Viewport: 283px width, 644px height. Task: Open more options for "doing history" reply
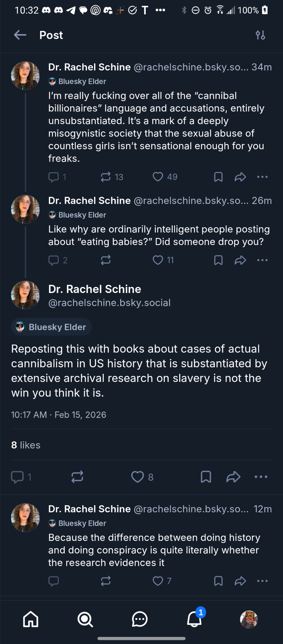click(x=262, y=581)
